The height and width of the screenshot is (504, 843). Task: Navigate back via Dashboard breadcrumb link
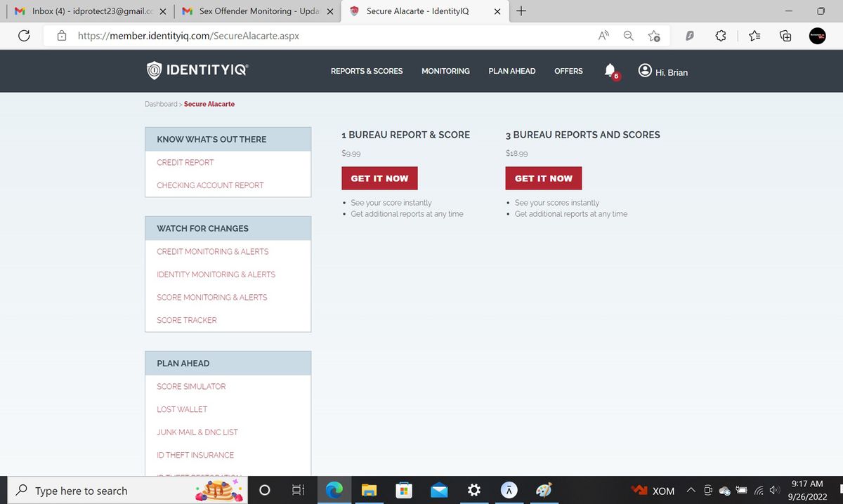click(161, 103)
